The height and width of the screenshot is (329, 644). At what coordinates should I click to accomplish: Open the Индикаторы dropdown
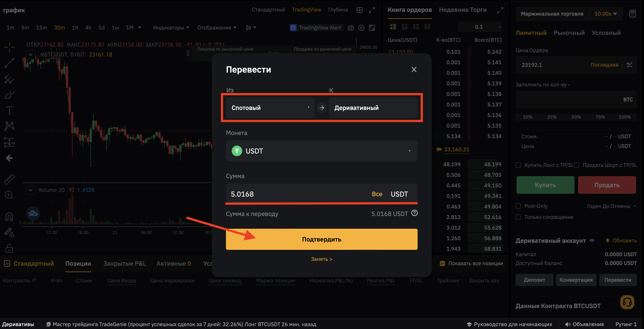[x=171, y=27]
